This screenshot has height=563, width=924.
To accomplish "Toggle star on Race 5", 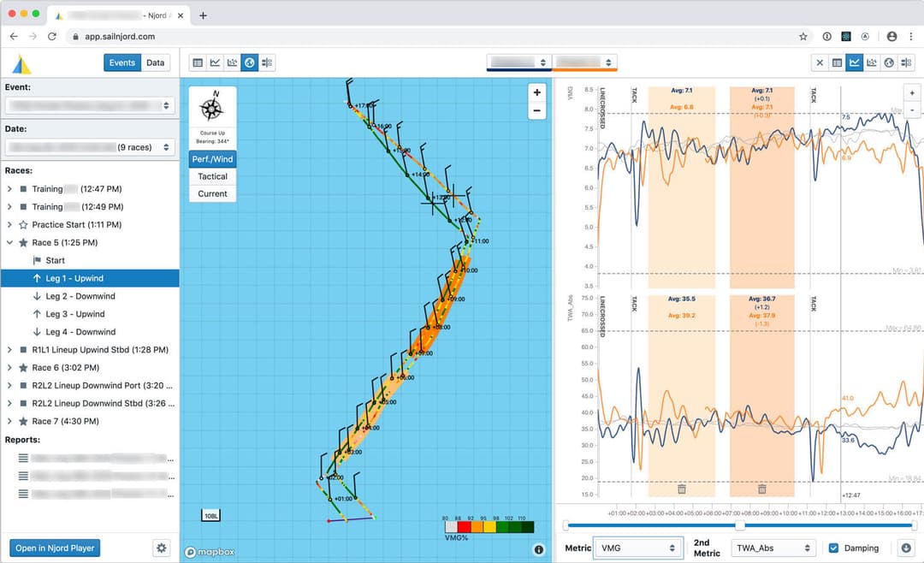I will tap(23, 242).
